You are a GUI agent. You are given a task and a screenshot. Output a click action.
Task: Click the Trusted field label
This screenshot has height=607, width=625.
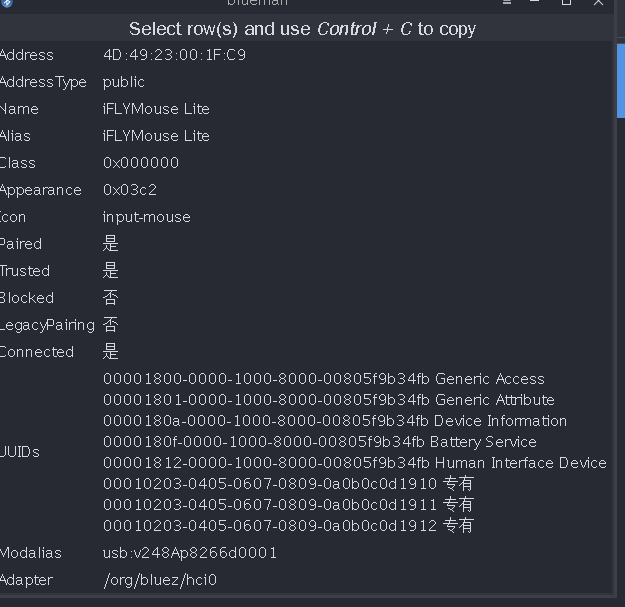[x=25, y=271]
